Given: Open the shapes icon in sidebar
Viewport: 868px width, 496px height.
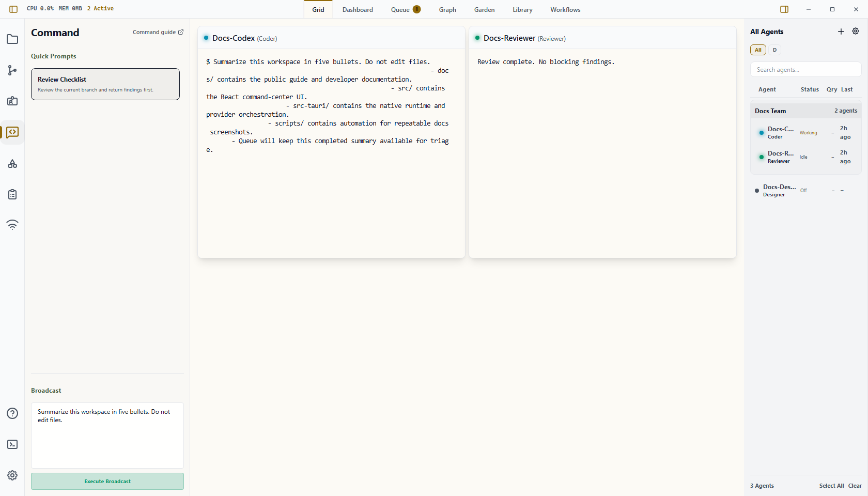Looking at the screenshot, I should [12, 163].
